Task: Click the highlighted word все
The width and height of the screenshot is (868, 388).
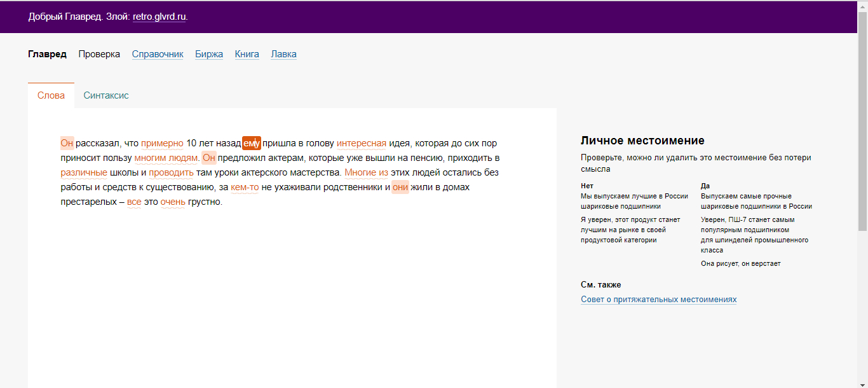Action: click(134, 202)
